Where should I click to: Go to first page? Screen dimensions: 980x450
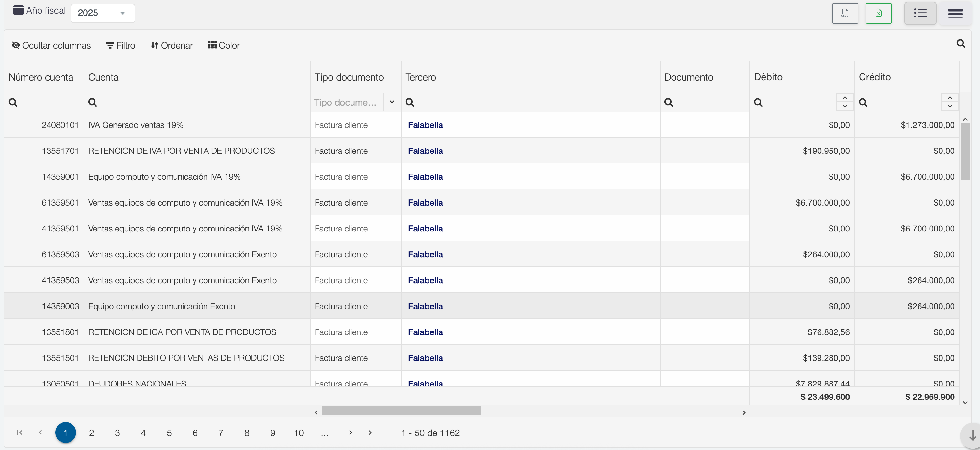coord(20,433)
